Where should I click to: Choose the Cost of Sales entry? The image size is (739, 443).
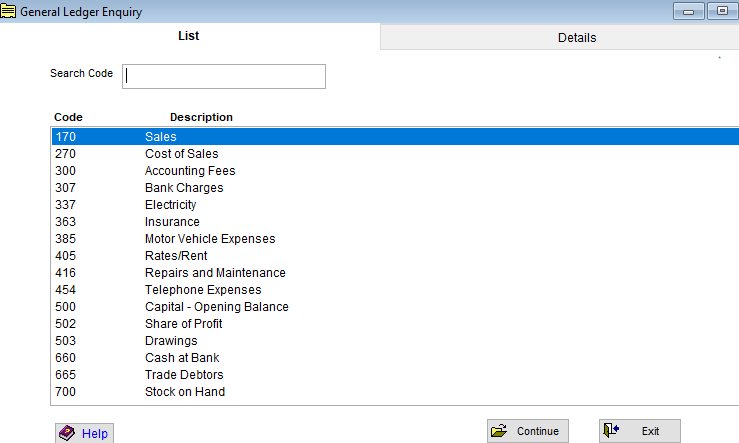[x=181, y=154]
